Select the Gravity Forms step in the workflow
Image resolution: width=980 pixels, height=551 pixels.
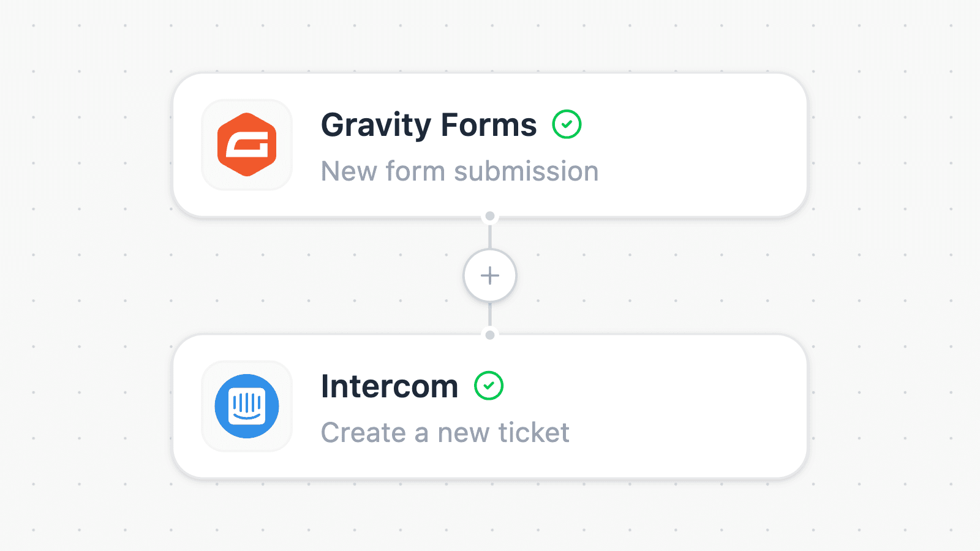coord(490,145)
